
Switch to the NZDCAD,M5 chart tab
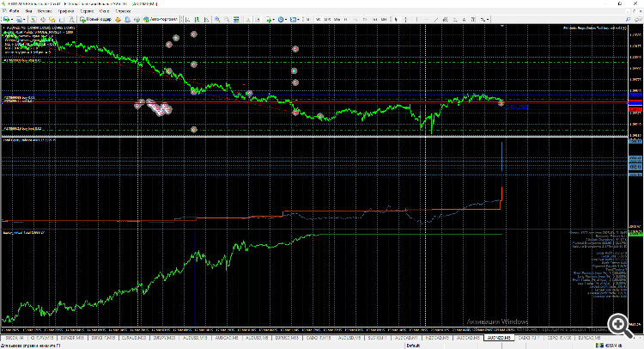tap(437, 338)
